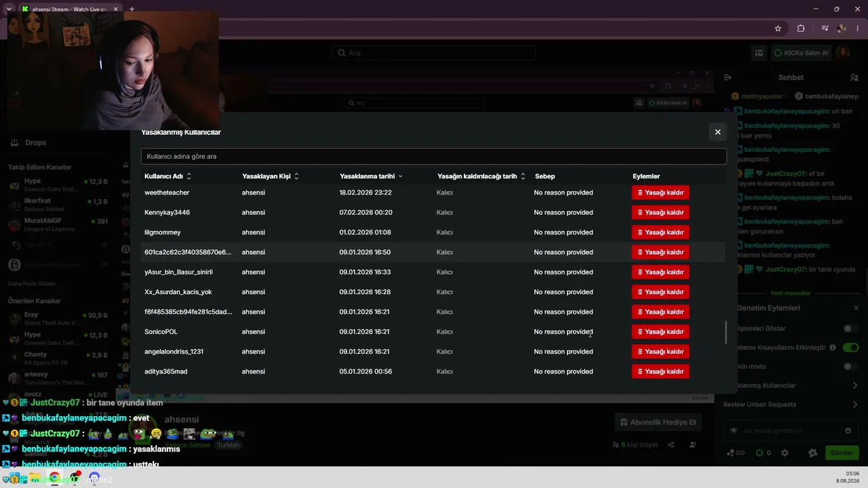
Task: Select the username lilgmommey
Action: 163,232
